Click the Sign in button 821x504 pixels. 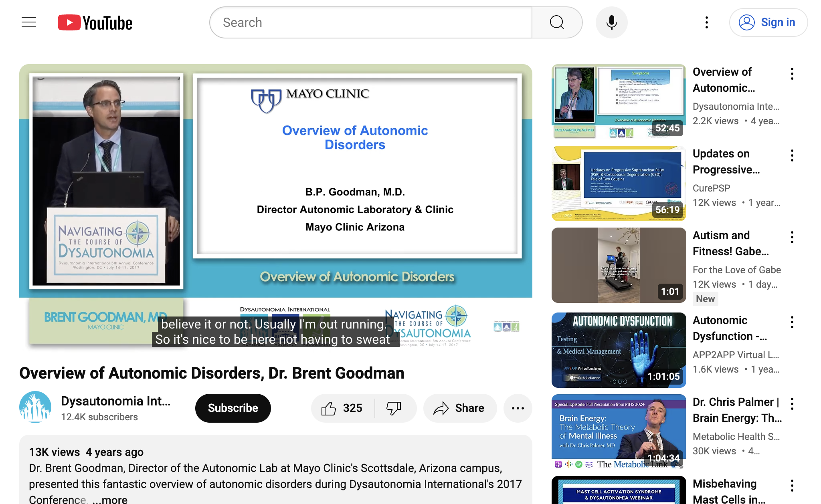[768, 22]
